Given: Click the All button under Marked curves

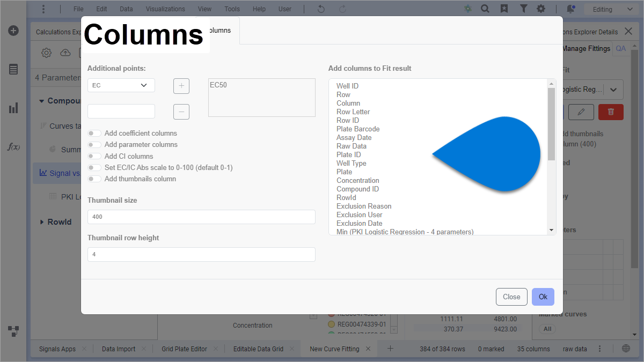Looking at the screenshot, I should point(547,329).
